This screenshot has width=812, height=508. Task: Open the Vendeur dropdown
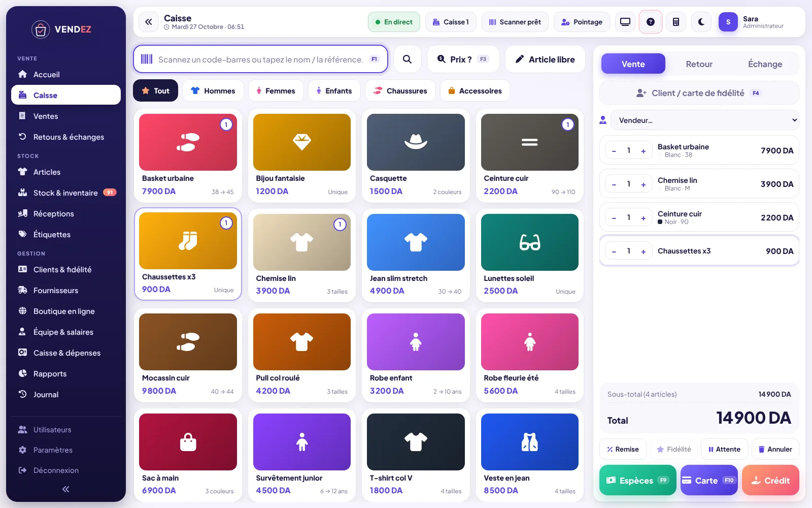(704, 120)
